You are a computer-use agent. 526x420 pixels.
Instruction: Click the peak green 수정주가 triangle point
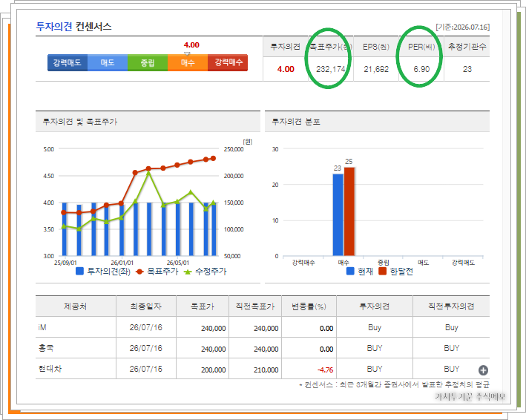coord(148,172)
